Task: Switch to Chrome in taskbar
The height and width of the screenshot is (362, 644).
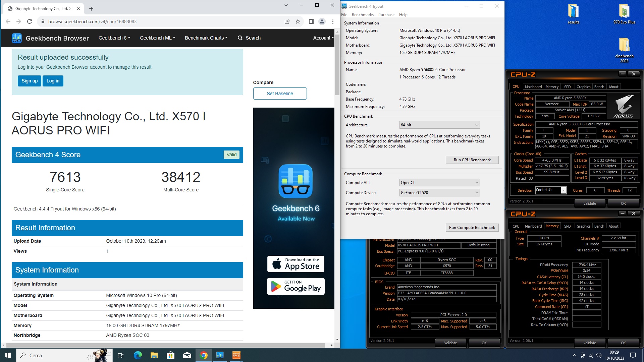Action: (204, 355)
